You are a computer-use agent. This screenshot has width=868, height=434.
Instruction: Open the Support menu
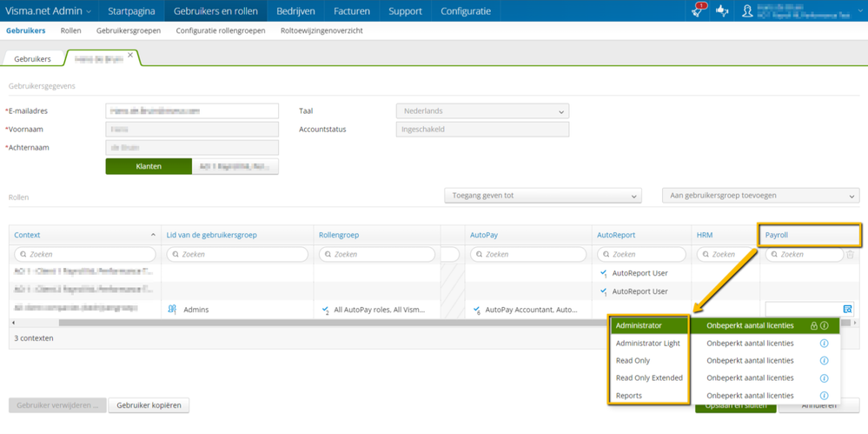(405, 10)
